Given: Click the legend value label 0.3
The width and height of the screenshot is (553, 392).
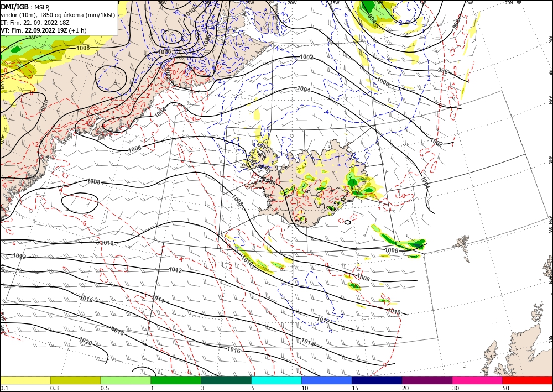Looking at the screenshot, I should pos(54,388).
